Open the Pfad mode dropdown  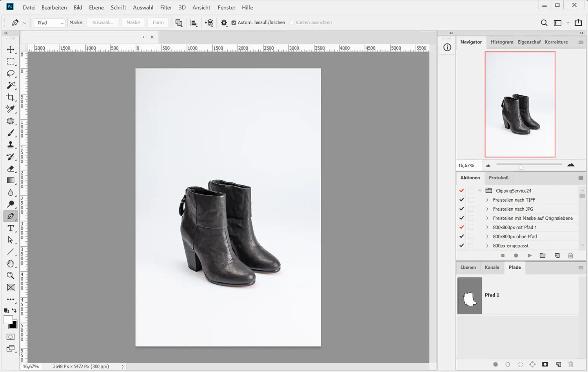click(50, 23)
